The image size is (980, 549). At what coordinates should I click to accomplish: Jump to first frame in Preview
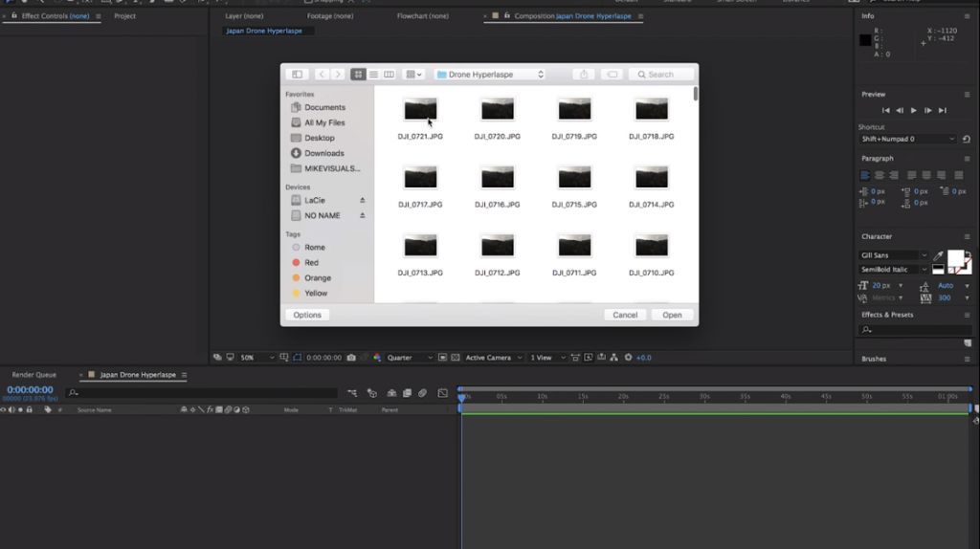885,111
